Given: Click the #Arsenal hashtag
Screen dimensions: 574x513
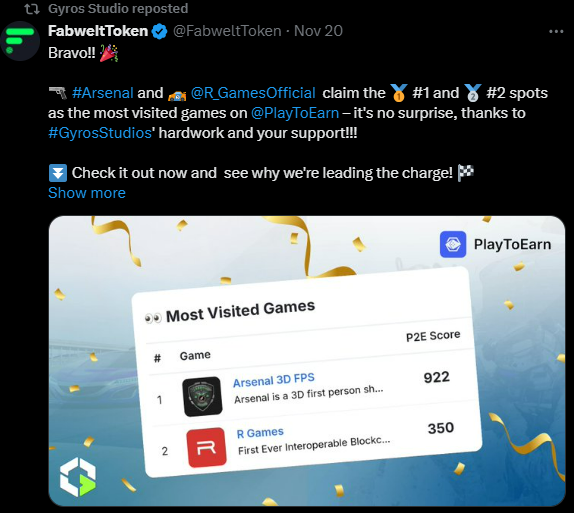Looking at the screenshot, I should click(x=102, y=93).
